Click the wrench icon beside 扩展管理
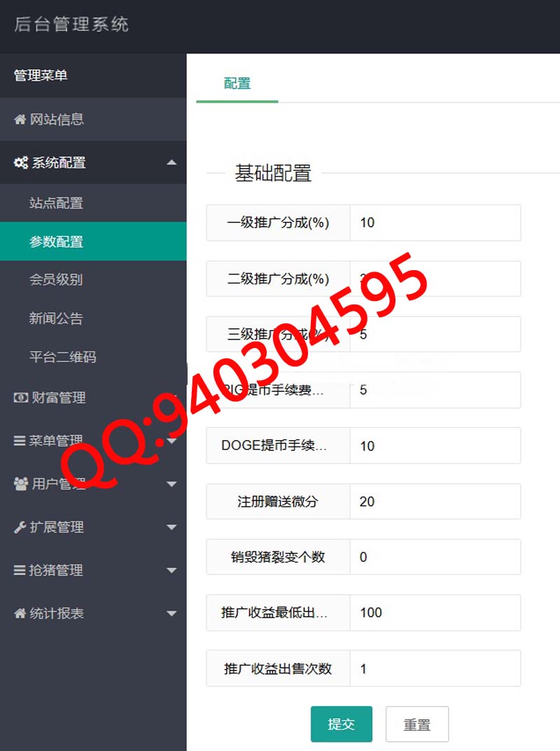Image resolution: width=560 pixels, height=751 pixels. (x=20, y=527)
